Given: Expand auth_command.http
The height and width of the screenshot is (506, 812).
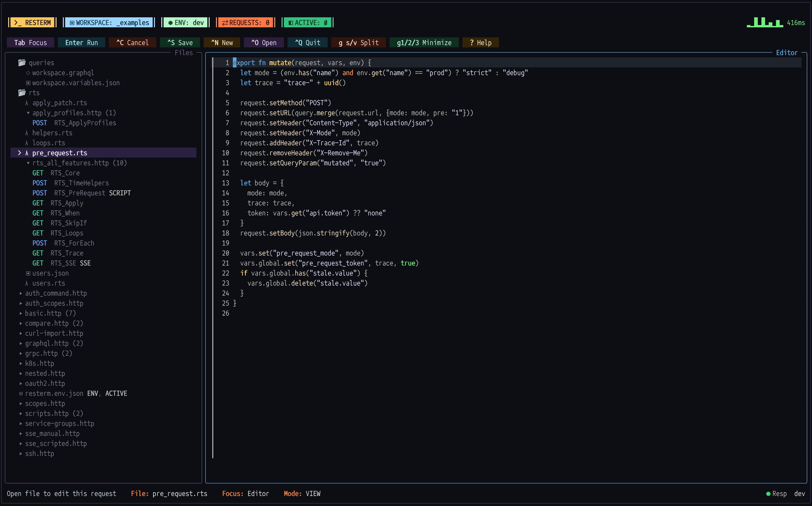Looking at the screenshot, I should (21, 293).
